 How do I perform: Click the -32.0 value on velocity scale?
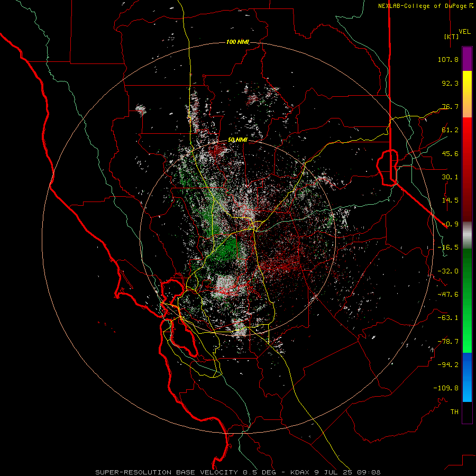[x=448, y=271]
